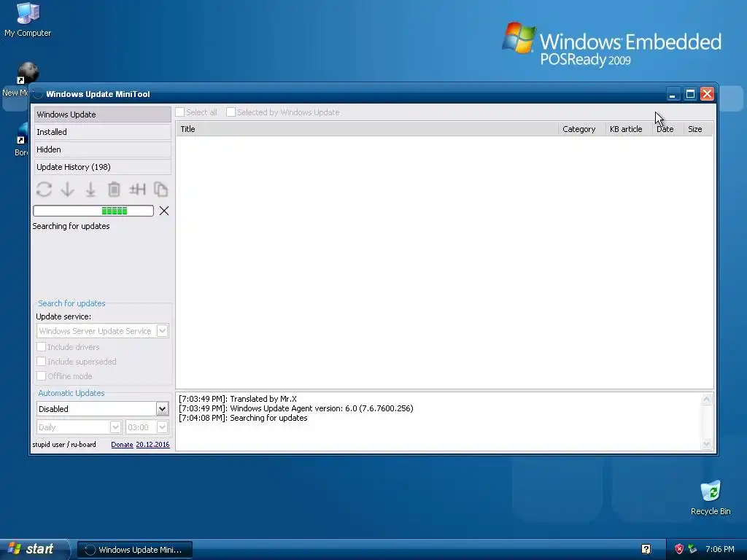
Task: Minimize the Windows Update MiniTool window
Action: (673, 94)
